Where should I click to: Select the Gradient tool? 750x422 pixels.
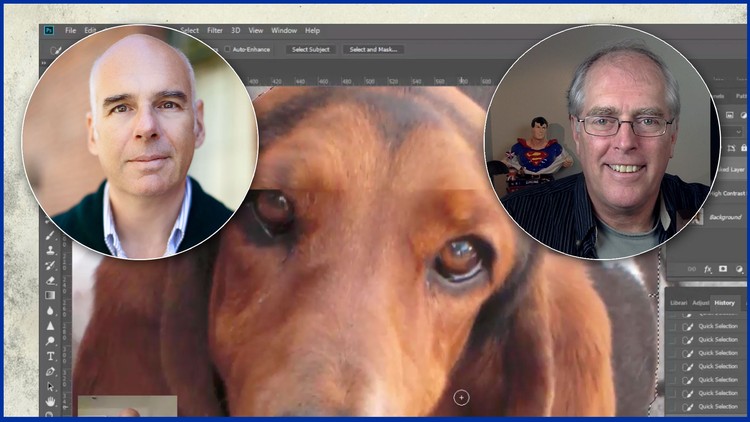click(50, 295)
